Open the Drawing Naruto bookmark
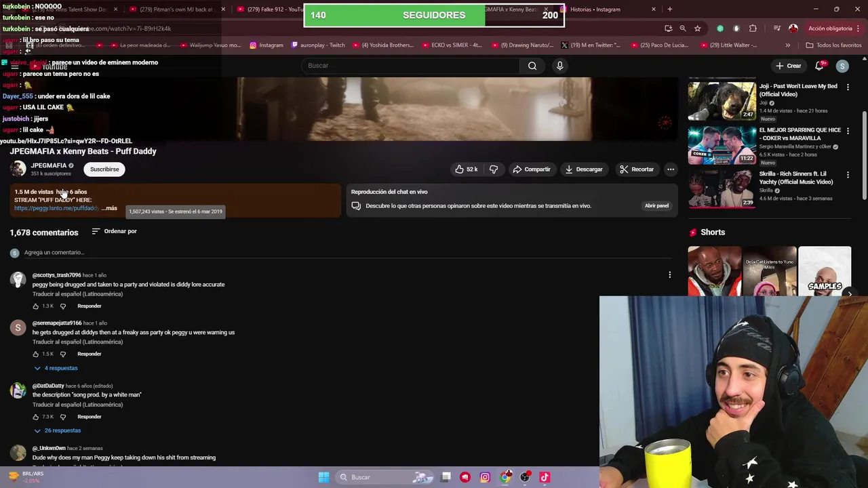This screenshot has height=488, width=868. point(521,45)
